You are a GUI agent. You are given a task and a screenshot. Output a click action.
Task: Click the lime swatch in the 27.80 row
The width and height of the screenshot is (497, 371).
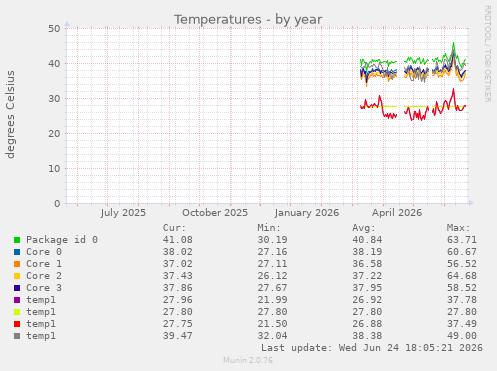(17, 312)
